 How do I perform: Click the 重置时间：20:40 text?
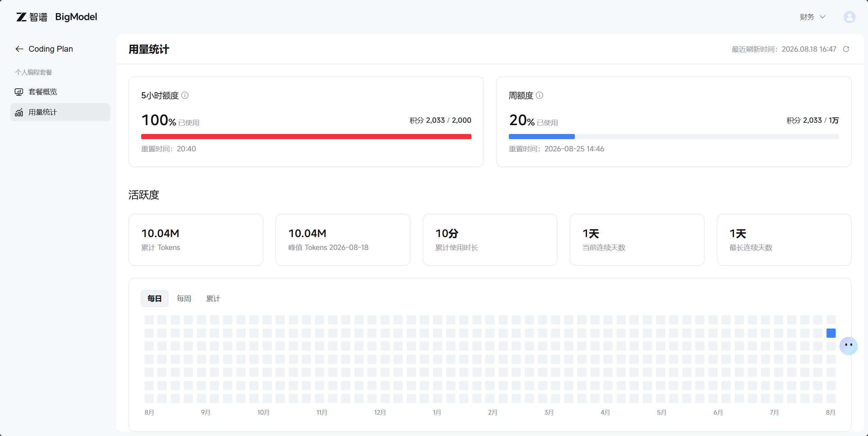[x=168, y=149]
